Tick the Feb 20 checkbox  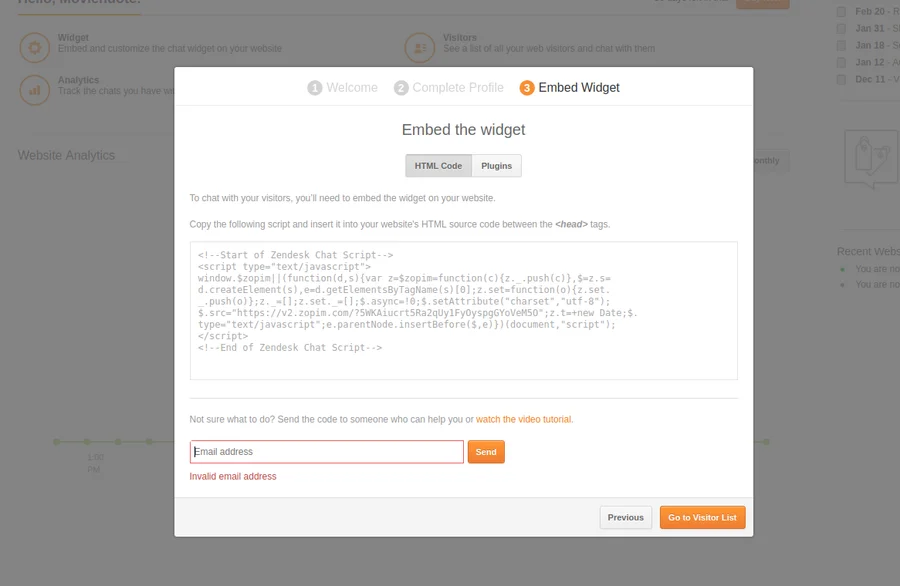[841, 12]
